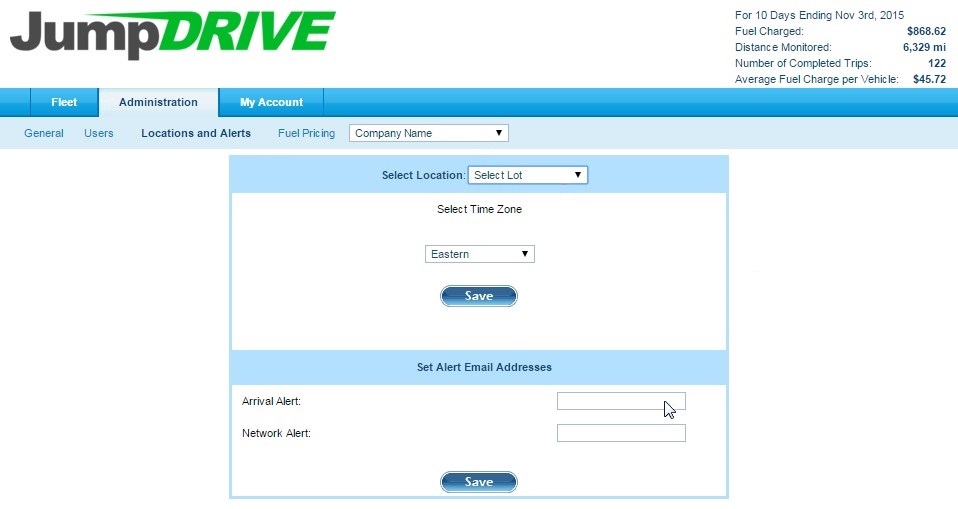Open the Select Lot location dropdown
The width and height of the screenshot is (958, 509).
coord(528,175)
